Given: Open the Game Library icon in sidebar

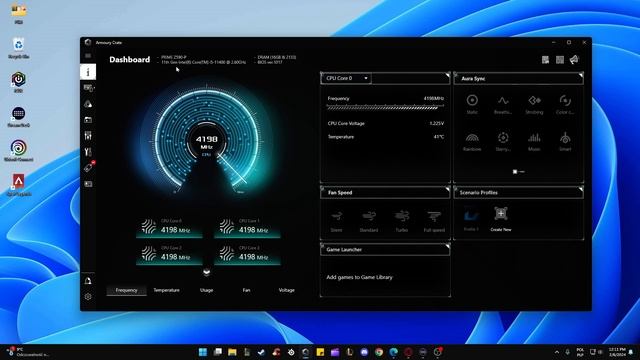Looking at the screenshot, I should 88,120.
